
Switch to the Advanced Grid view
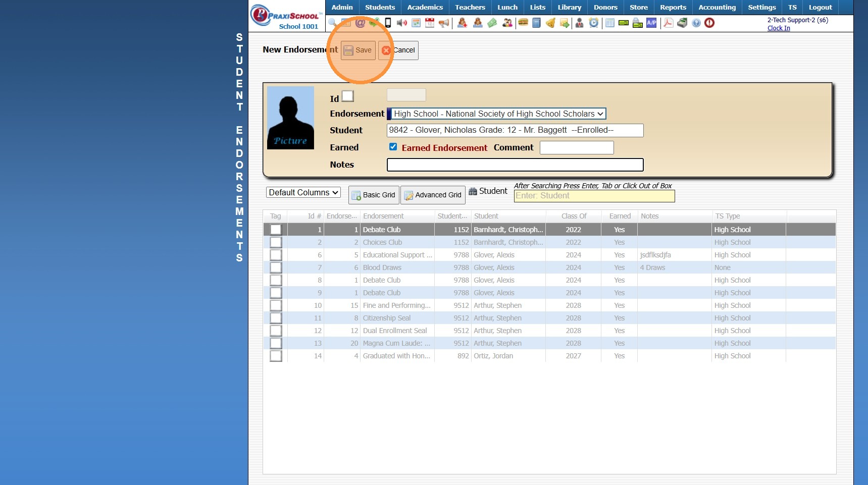pyautogui.click(x=433, y=195)
